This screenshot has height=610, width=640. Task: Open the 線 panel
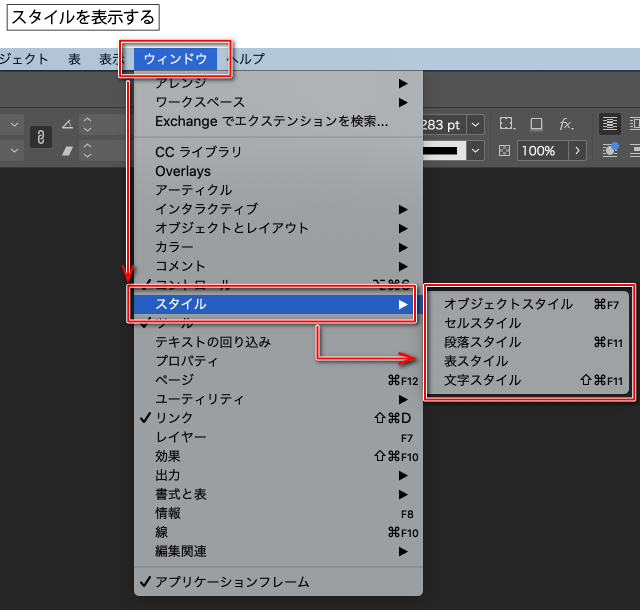[x=278, y=532]
